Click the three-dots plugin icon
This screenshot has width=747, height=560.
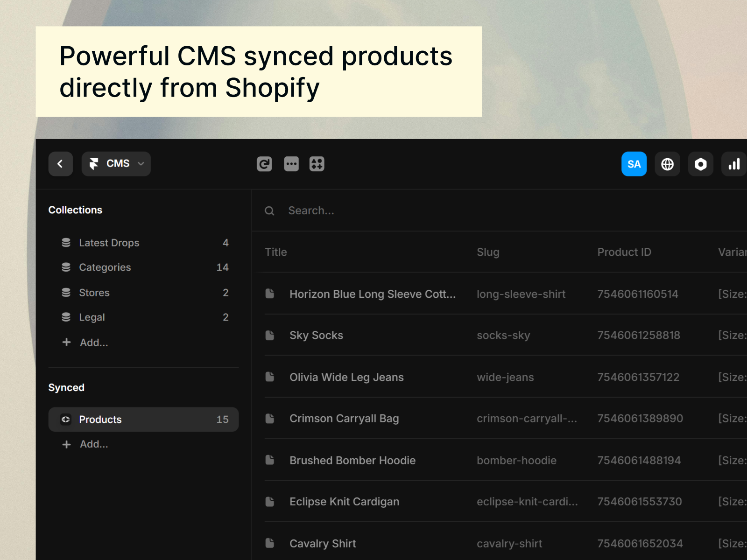(291, 164)
